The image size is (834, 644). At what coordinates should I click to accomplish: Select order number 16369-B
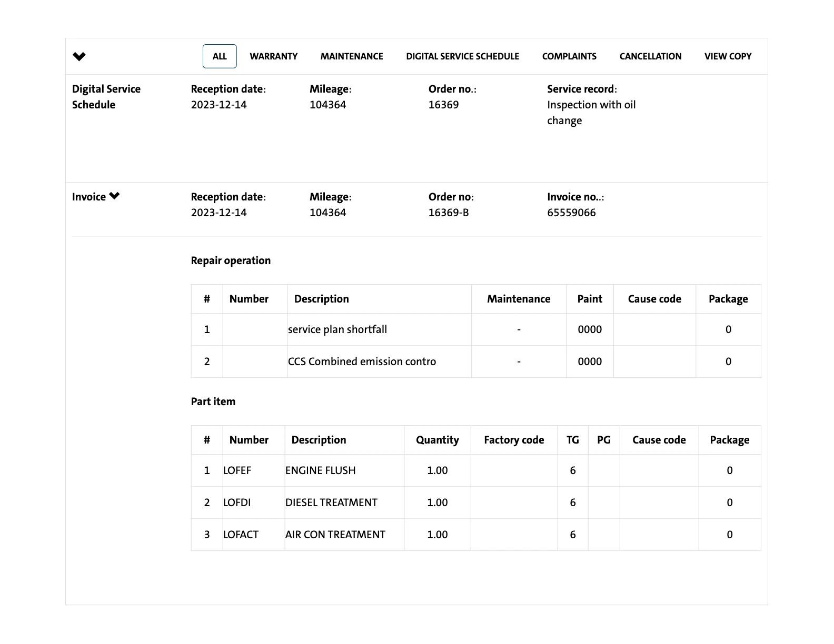(x=449, y=213)
